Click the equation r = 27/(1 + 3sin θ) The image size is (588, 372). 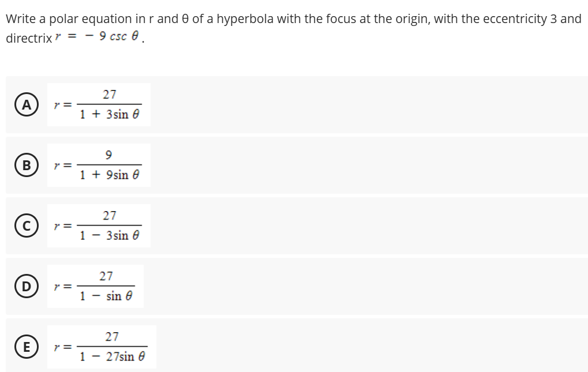click(x=98, y=104)
